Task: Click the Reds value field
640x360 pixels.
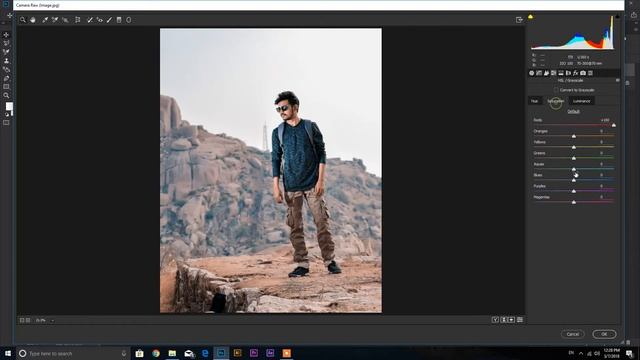Action: [x=605, y=120]
